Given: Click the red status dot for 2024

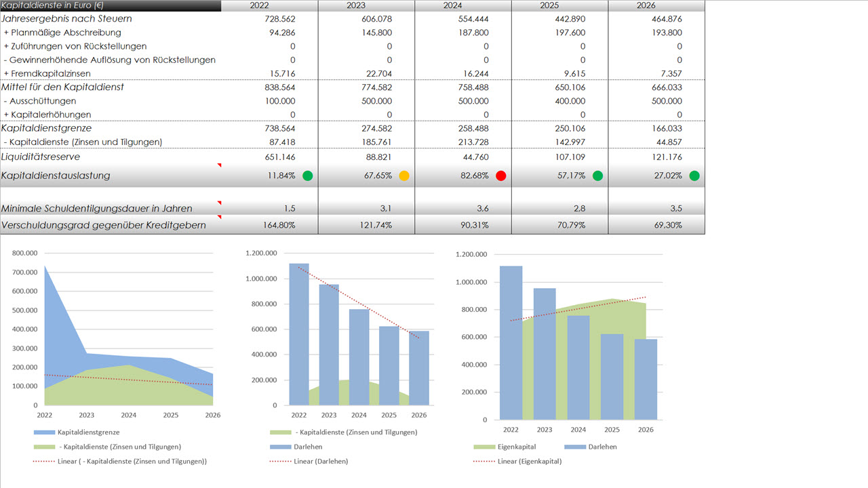Looking at the screenshot, I should 501,176.
